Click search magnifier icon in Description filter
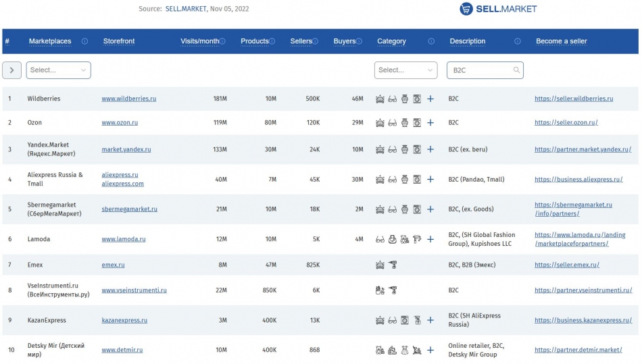The width and height of the screenshot is (642, 364). point(516,70)
